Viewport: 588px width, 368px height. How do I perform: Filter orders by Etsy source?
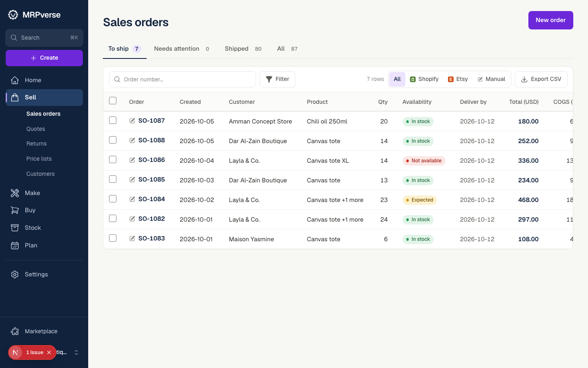458,79
